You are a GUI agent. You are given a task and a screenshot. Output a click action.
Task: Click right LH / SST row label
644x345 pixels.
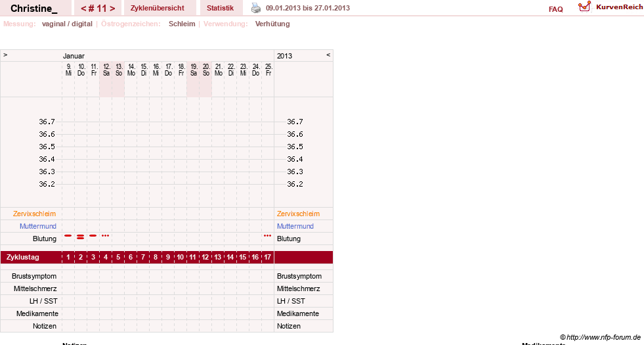pos(291,301)
